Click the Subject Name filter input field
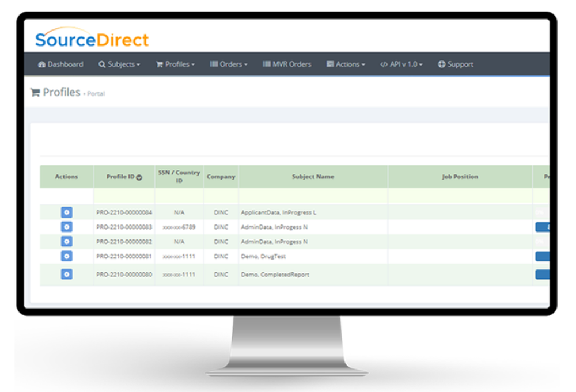The width and height of the screenshot is (576, 392). click(x=313, y=196)
